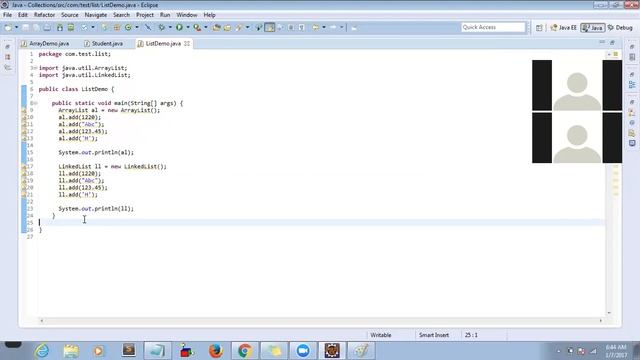Screen dimensions: 640x360
Task: Click the New file toolbar icon
Action: pos(8,27)
